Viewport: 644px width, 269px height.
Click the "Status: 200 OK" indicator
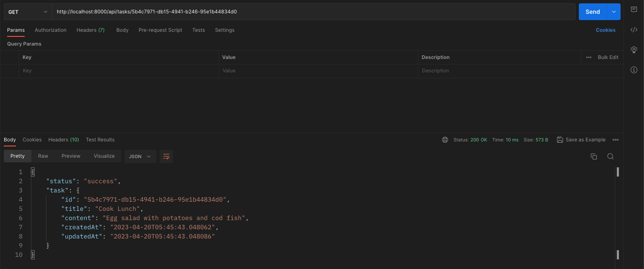(470, 140)
